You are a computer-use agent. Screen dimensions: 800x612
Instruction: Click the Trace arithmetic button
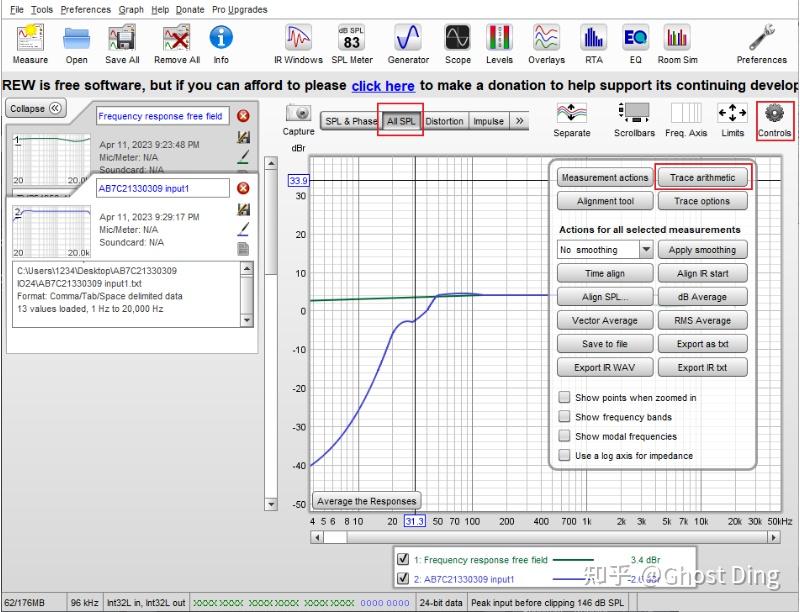click(703, 177)
